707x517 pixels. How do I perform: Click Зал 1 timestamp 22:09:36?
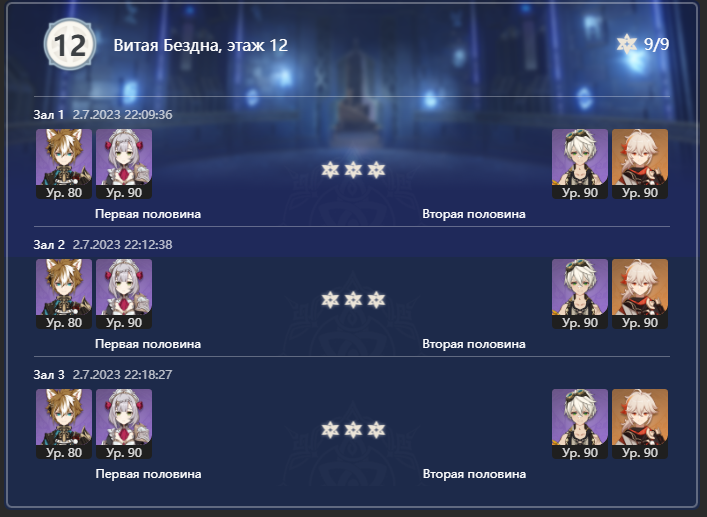pos(123,114)
